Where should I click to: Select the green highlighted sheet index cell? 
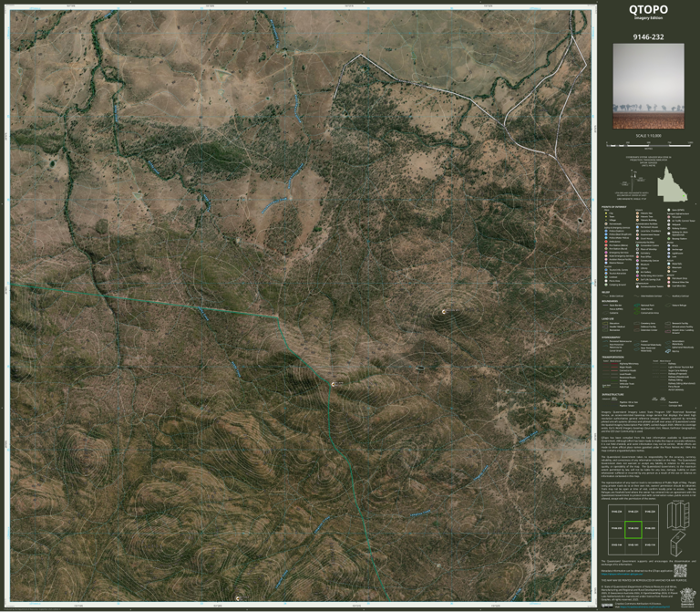633,529
